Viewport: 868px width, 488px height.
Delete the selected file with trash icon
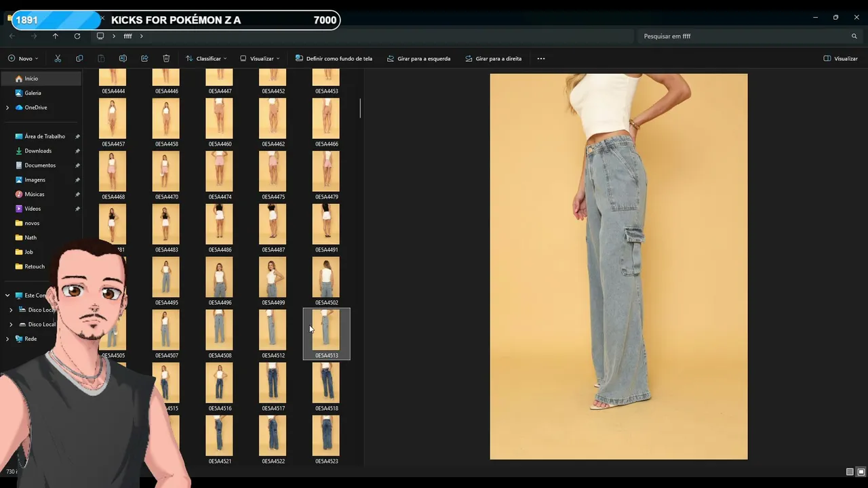pyautogui.click(x=166, y=58)
